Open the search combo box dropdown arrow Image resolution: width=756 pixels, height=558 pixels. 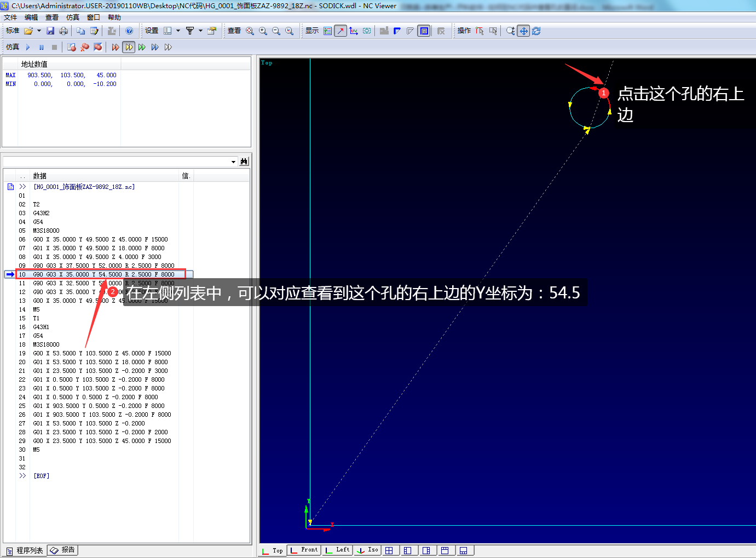[233, 162]
